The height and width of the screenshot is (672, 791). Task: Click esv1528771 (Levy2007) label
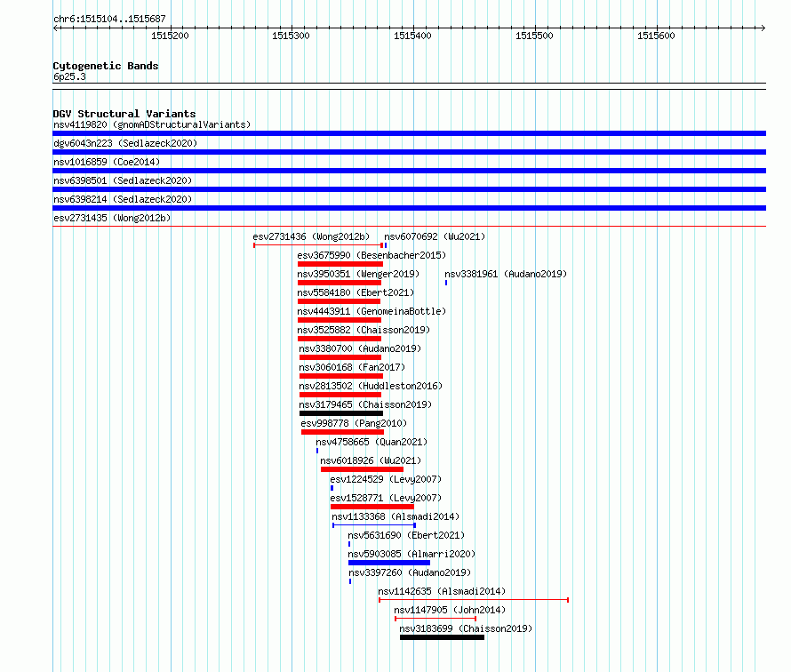[386, 498]
